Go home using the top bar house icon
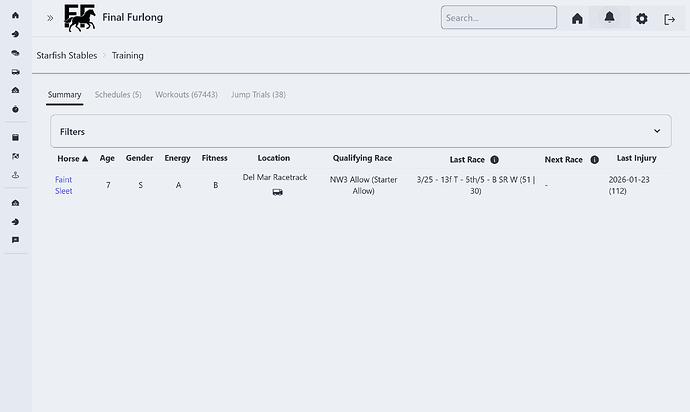Viewport: 690px width, 412px height. pos(577,18)
